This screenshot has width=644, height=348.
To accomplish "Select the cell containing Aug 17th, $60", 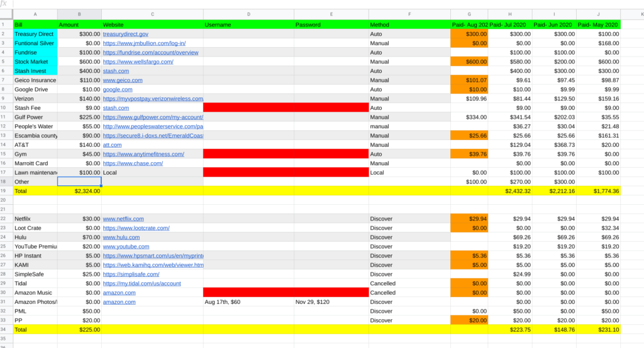I will point(248,302).
